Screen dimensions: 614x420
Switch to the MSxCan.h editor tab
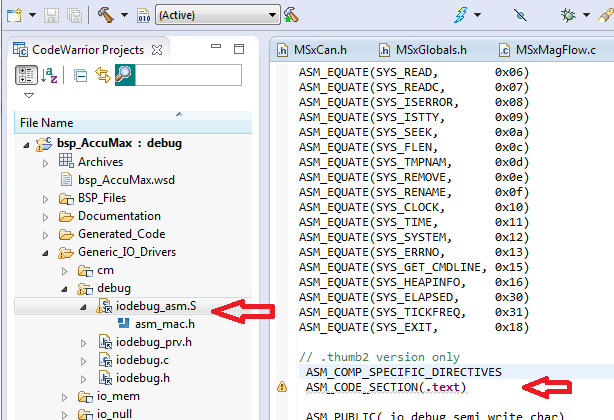pyautogui.click(x=312, y=50)
